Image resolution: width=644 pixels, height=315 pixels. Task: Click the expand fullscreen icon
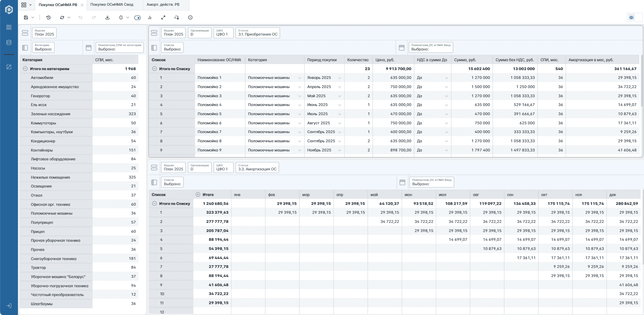pos(163,18)
